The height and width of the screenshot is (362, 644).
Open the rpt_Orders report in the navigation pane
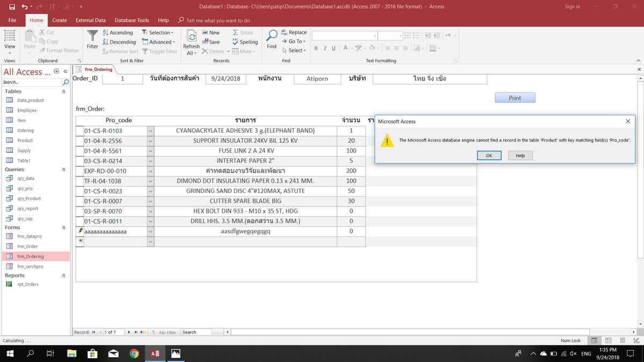point(36,284)
